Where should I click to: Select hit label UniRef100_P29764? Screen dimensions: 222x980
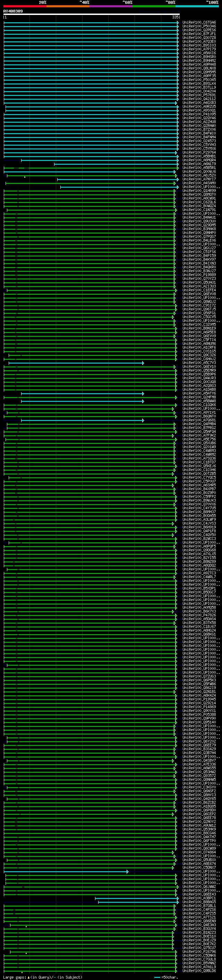pyautogui.click(x=199, y=153)
